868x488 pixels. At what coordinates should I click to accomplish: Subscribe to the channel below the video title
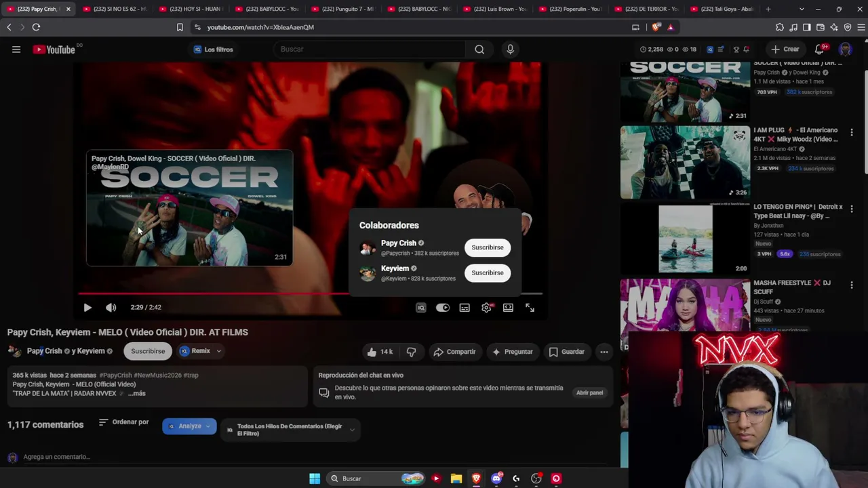coord(148,351)
